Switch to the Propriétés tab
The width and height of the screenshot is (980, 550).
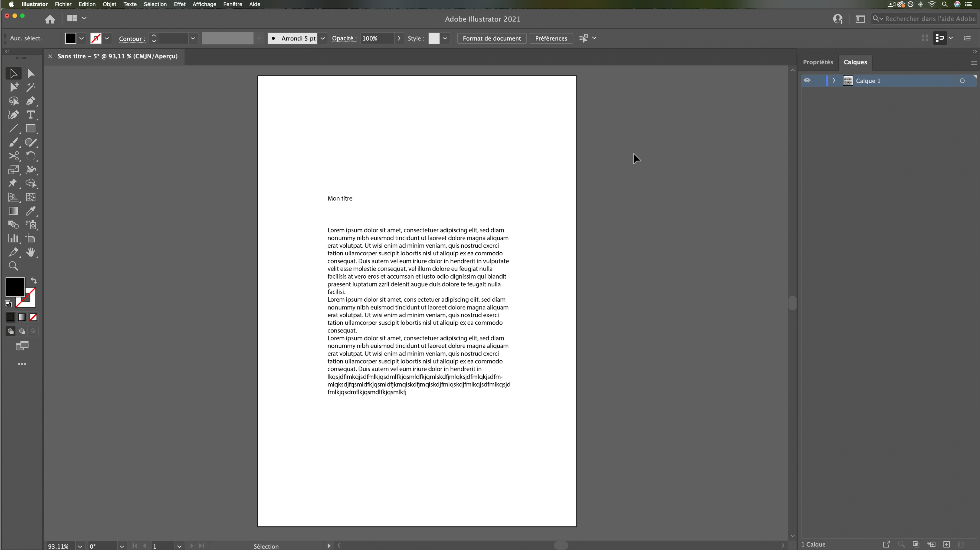click(818, 62)
